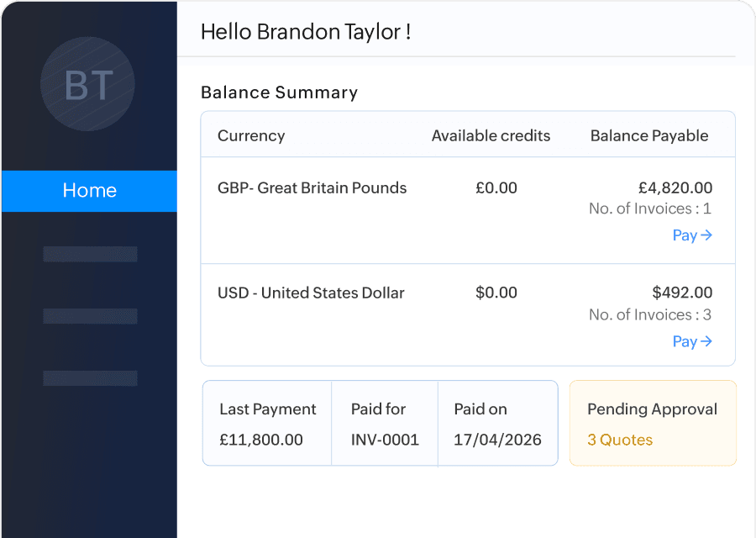Click the Pending Approval card
The height and width of the screenshot is (538, 756).
click(653, 423)
